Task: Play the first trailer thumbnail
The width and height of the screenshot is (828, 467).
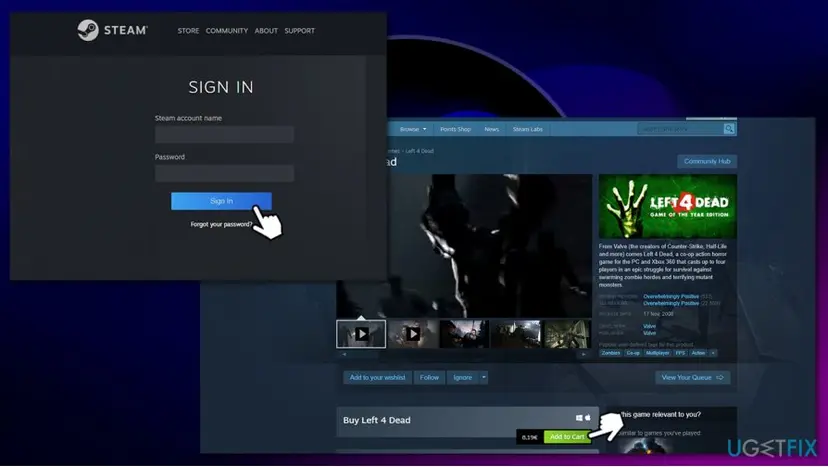Action: [x=361, y=334]
